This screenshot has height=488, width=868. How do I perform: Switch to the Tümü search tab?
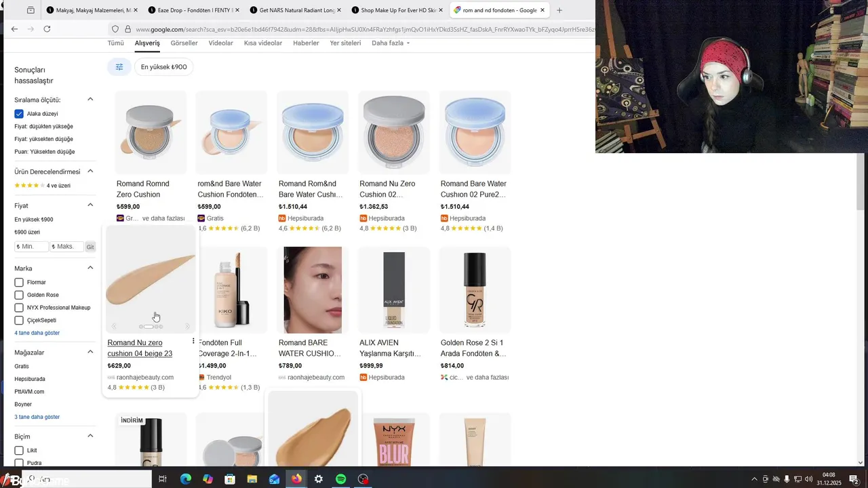(115, 43)
